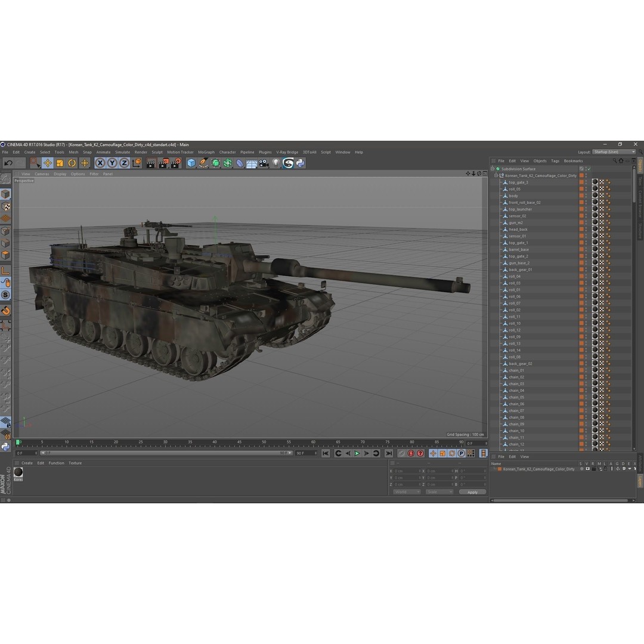644x644 pixels.
Task: Activate the Move tool
Action: pos(48,163)
